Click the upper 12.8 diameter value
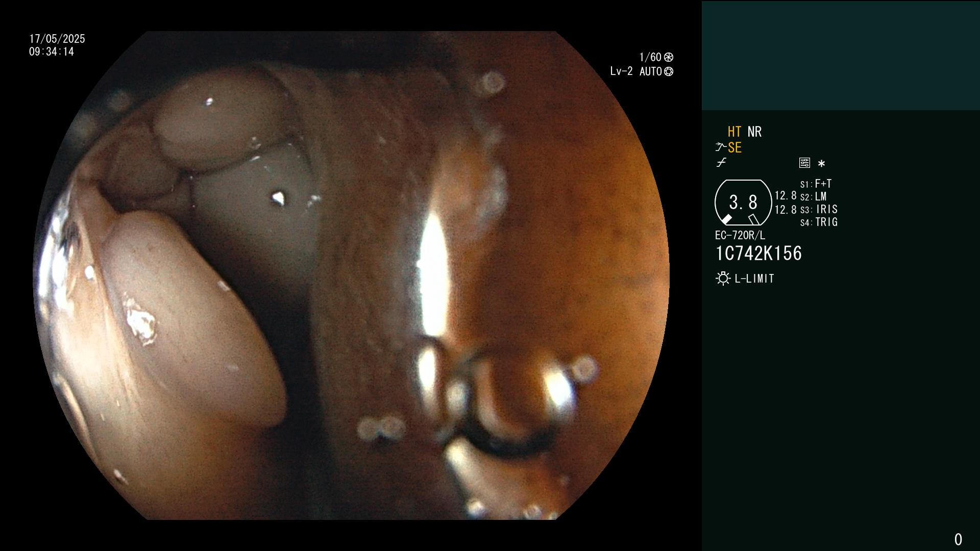The width and height of the screenshot is (980, 551). (x=786, y=195)
